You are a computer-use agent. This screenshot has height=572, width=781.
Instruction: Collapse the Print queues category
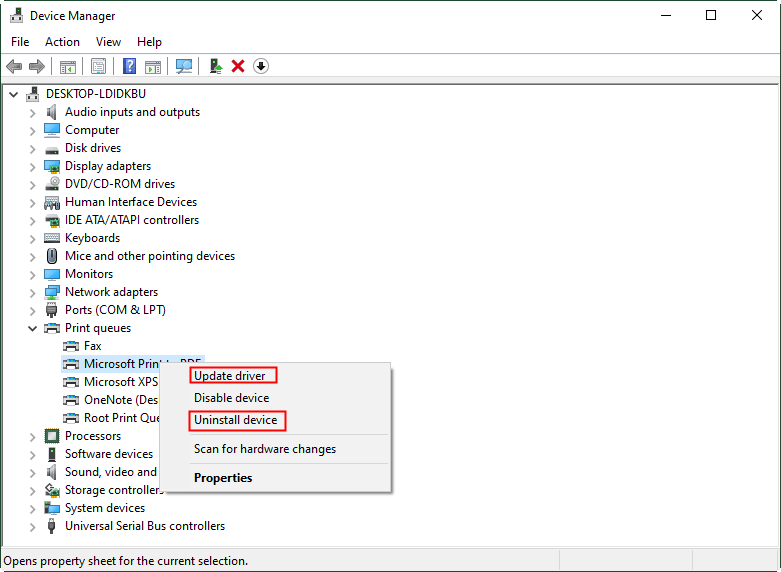click(x=32, y=328)
